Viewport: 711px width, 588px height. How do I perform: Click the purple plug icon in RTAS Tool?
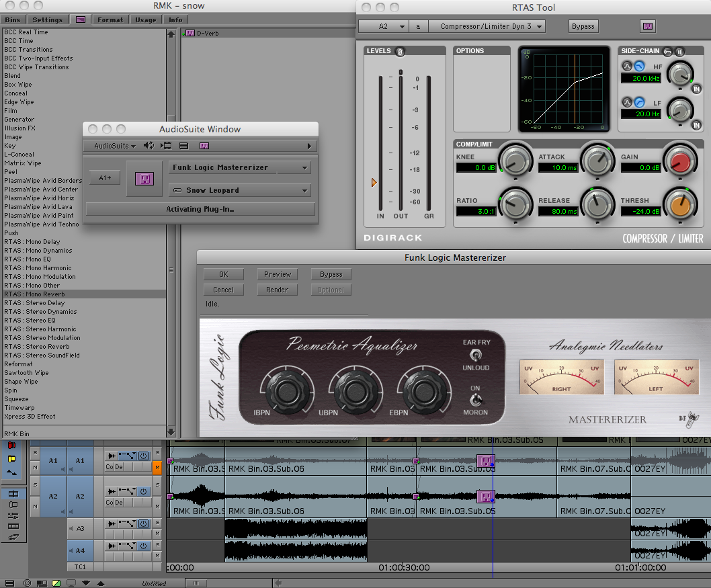click(x=648, y=26)
